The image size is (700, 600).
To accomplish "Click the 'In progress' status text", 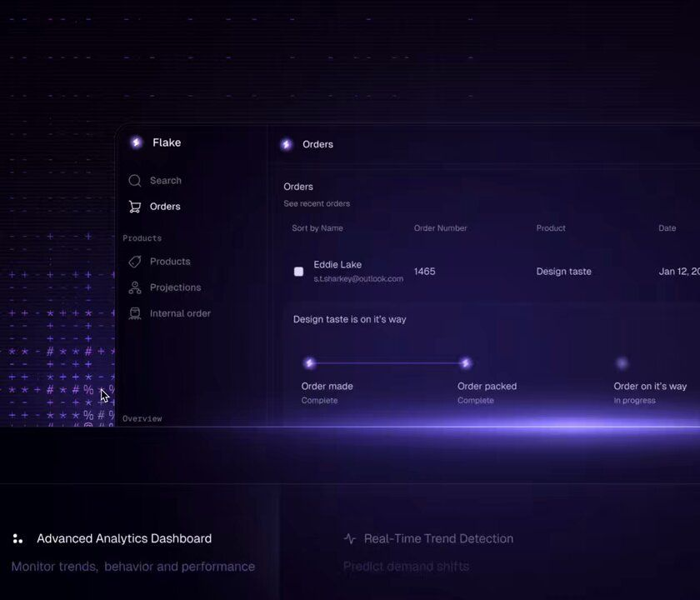I will (634, 401).
